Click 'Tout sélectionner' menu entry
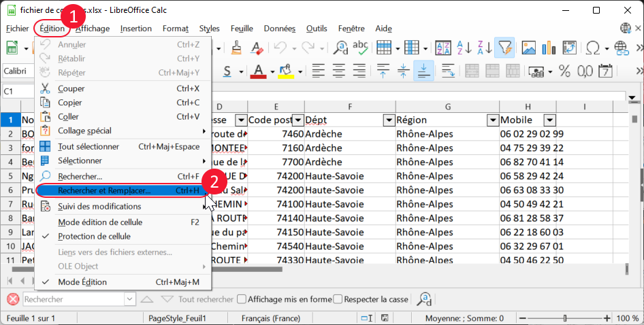644x325 pixels. point(88,146)
